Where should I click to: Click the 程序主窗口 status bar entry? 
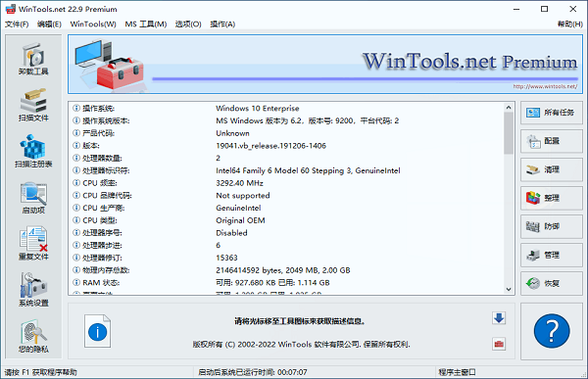click(x=457, y=372)
